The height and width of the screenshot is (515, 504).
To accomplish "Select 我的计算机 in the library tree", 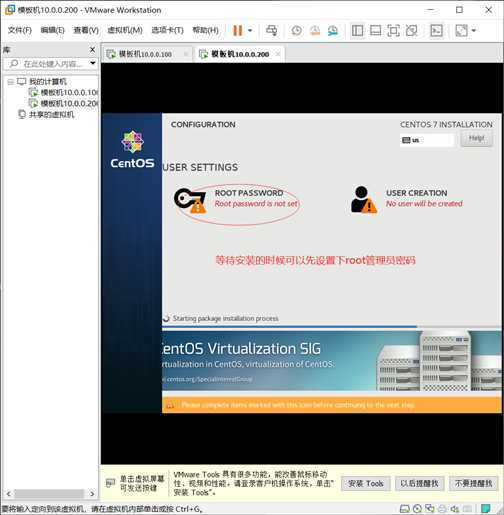I will tap(48, 82).
